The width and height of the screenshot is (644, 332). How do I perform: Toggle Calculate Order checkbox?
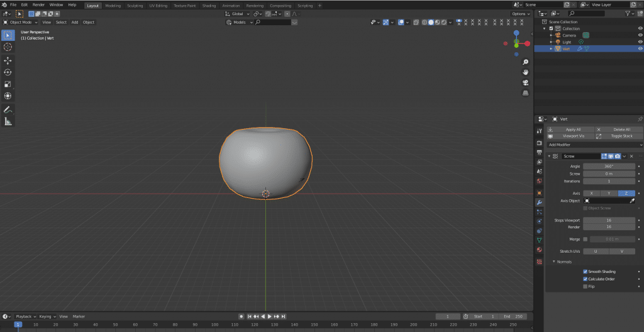point(586,279)
